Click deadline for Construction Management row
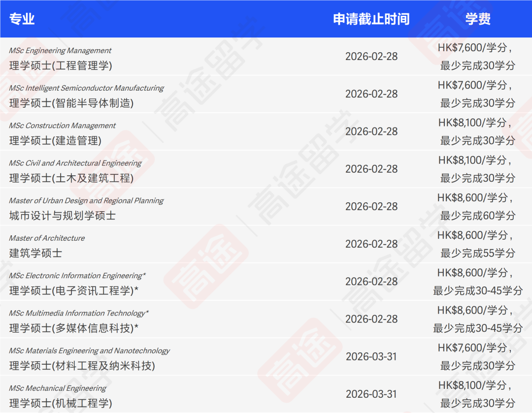Image resolution: width=532 pixels, height=413 pixels. click(371, 131)
